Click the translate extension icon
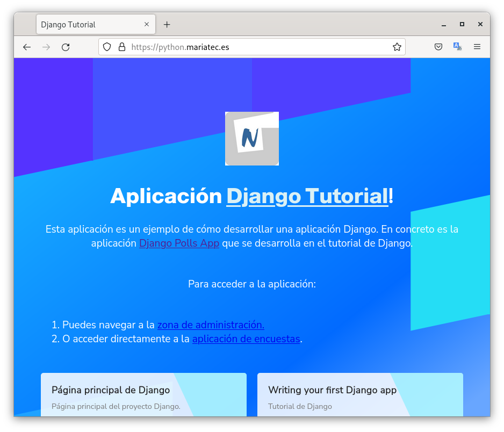Image resolution: width=504 pixels, height=432 pixels. (457, 47)
